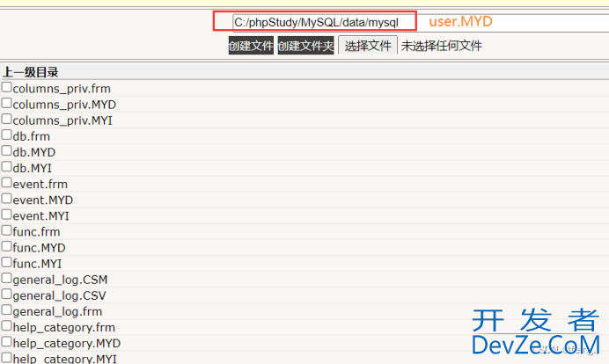Viewport: 609px width, 364px height.
Task: Open file help_category.frm
Action: click(64, 328)
